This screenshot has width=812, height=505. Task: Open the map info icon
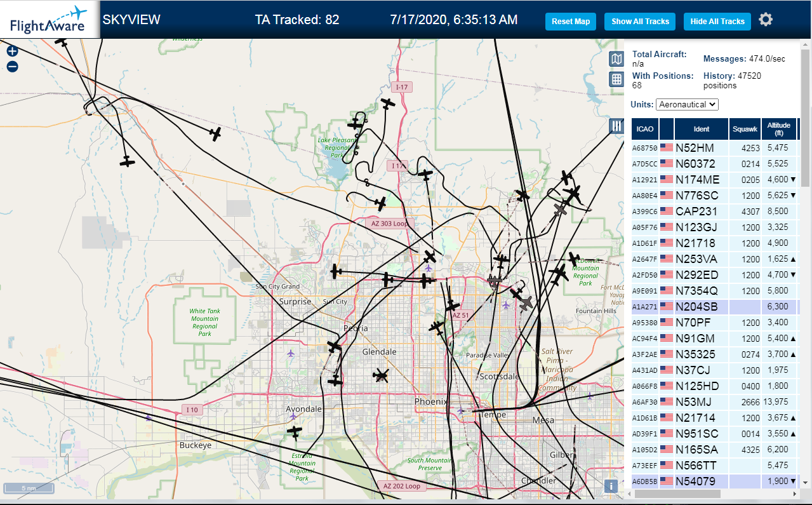[611, 486]
